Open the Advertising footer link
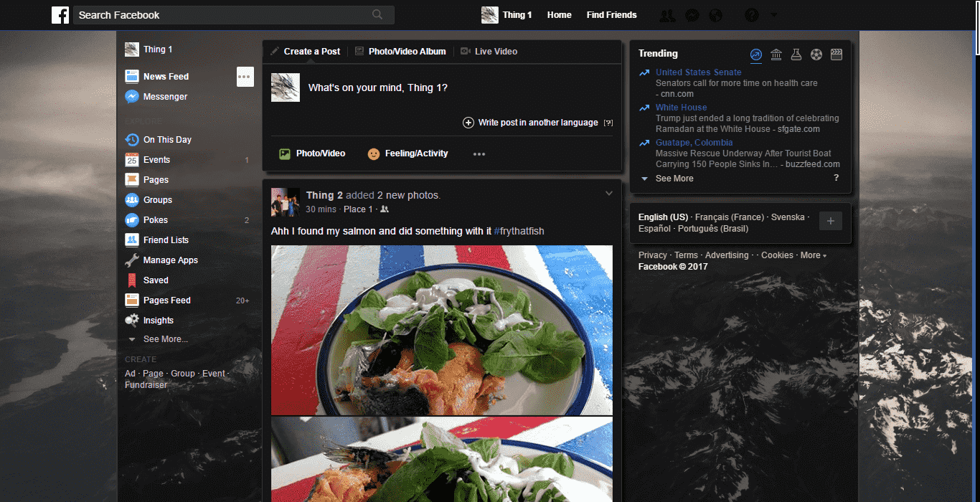980x502 pixels. [x=727, y=255]
